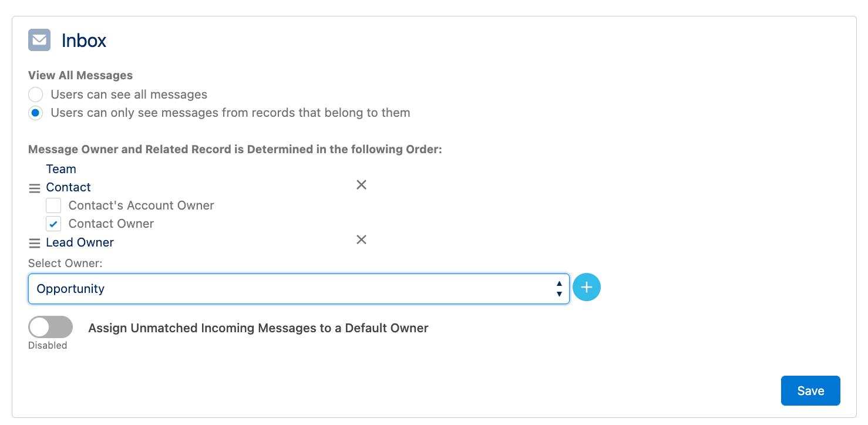Click the drag handle beside Contact
This screenshot has width=868, height=425.
pos(35,188)
